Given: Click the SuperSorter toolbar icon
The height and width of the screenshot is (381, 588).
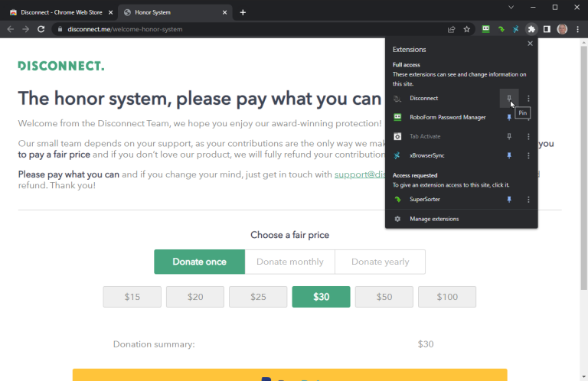Looking at the screenshot, I should 501,29.
